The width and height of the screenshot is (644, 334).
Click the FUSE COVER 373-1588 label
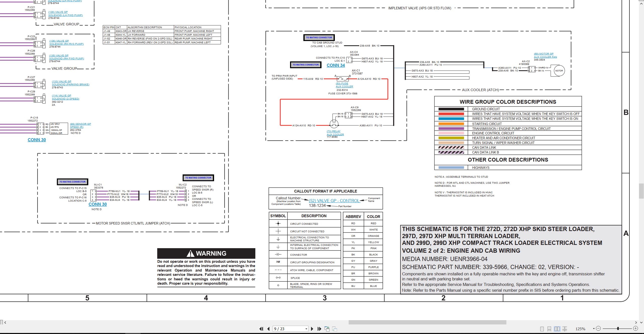point(343,94)
